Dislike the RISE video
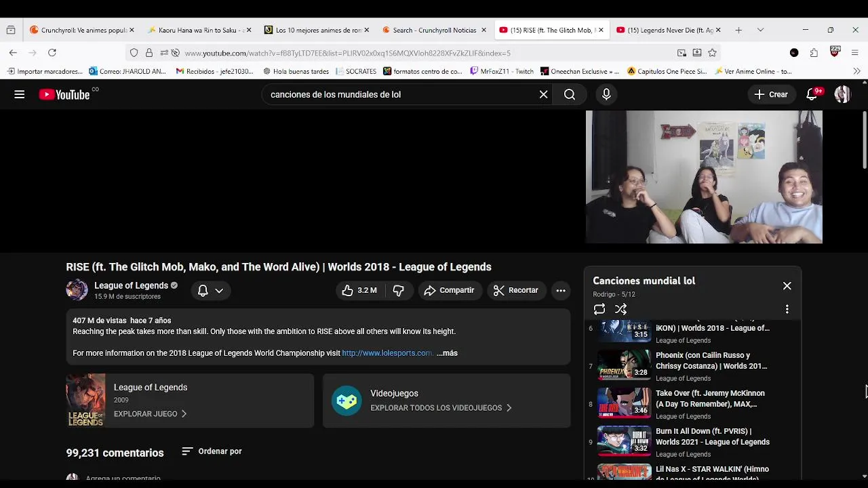 398,290
